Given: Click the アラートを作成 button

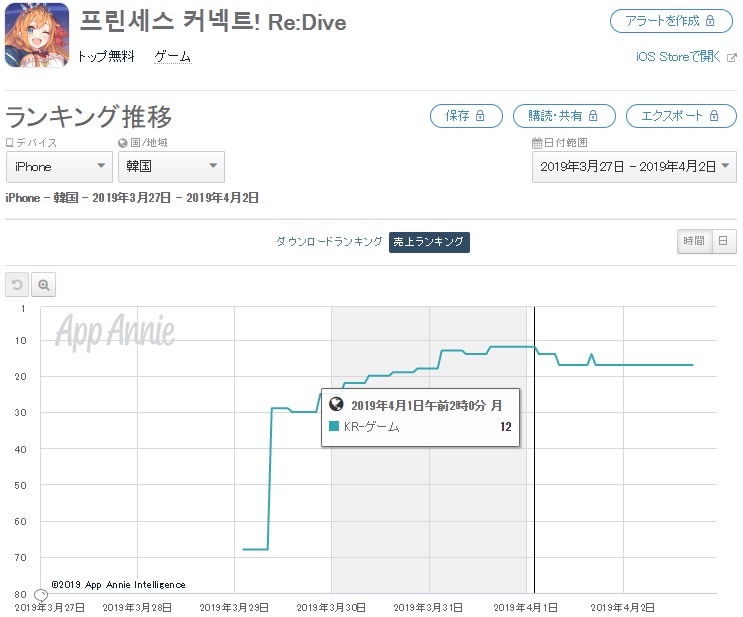Looking at the screenshot, I should [x=671, y=21].
